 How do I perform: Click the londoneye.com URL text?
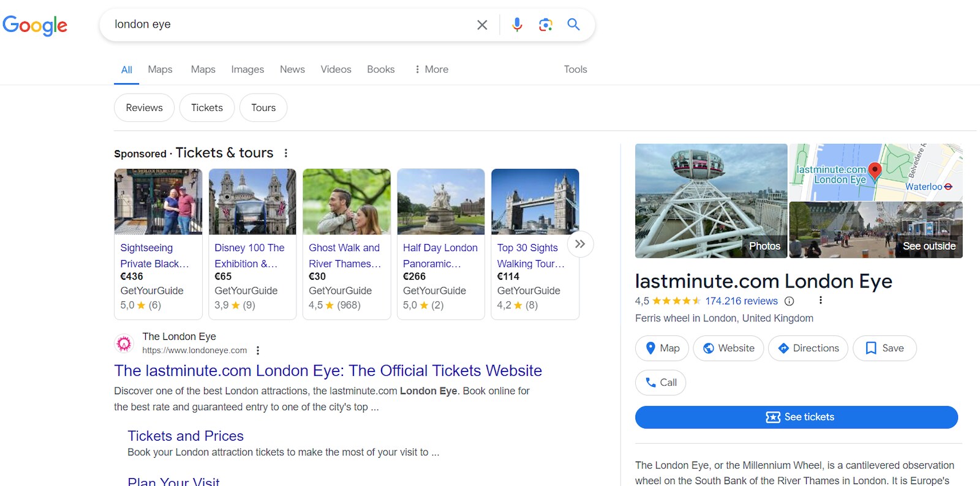[195, 351]
